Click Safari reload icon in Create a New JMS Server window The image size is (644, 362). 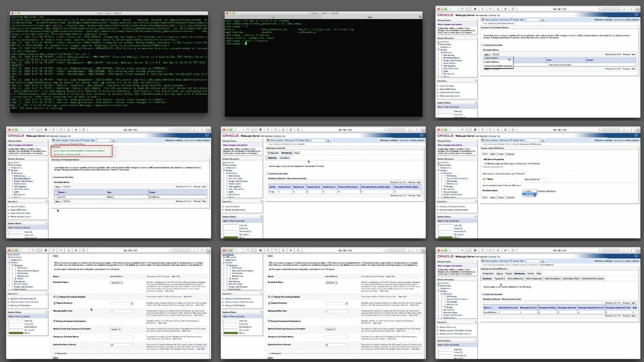[599, 130]
